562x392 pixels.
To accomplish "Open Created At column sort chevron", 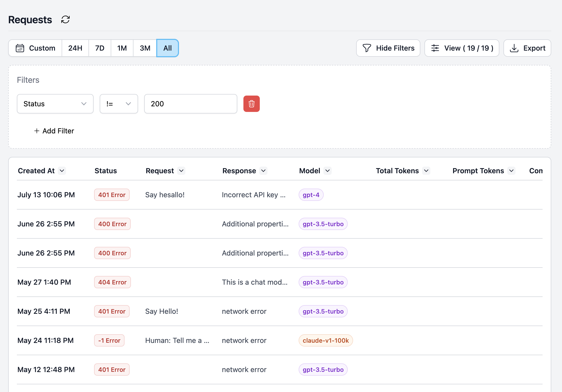I will (x=62, y=171).
